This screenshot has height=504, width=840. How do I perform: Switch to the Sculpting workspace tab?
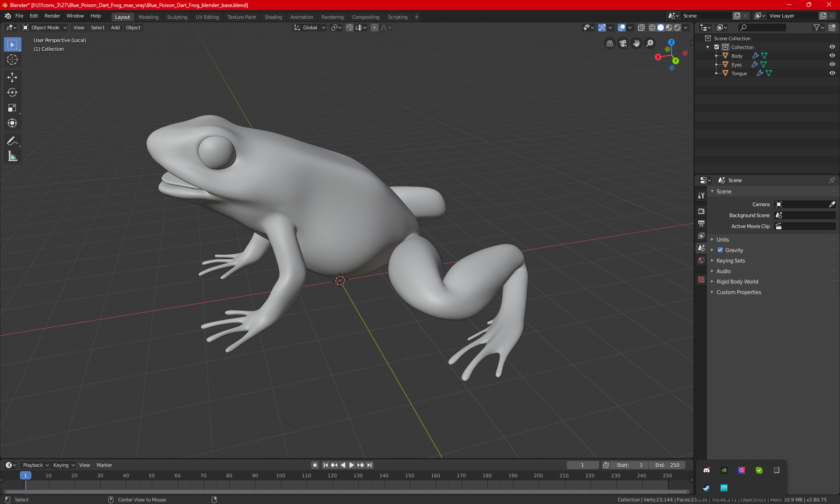coord(177,17)
